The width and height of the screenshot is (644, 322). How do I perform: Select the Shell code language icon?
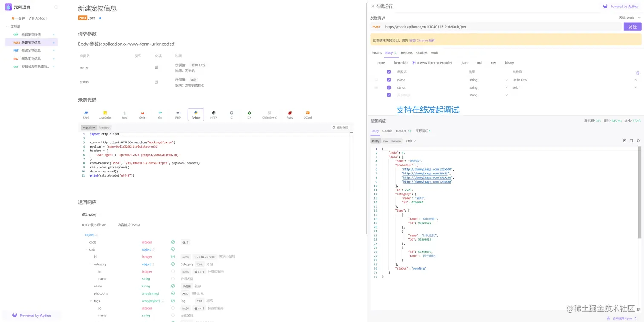[86, 113]
